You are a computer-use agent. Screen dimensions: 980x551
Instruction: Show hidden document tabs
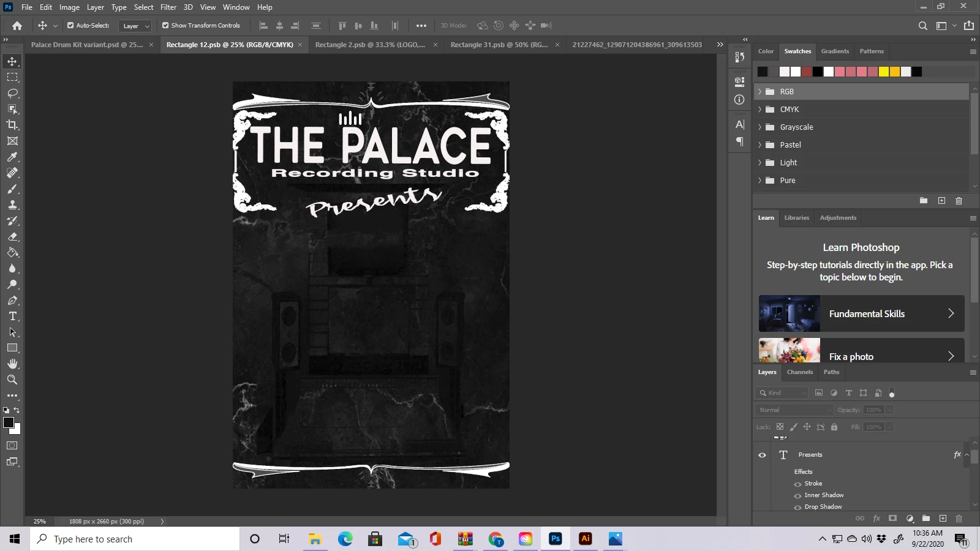pyautogui.click(x=720, y=45)
